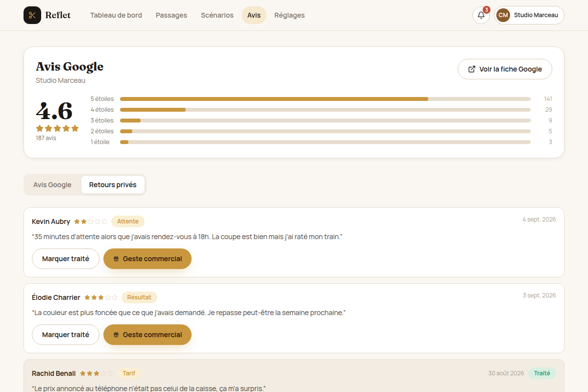Click the '1 étoile' label
This screenshot has height=392, width=588.
click(100, 142)
